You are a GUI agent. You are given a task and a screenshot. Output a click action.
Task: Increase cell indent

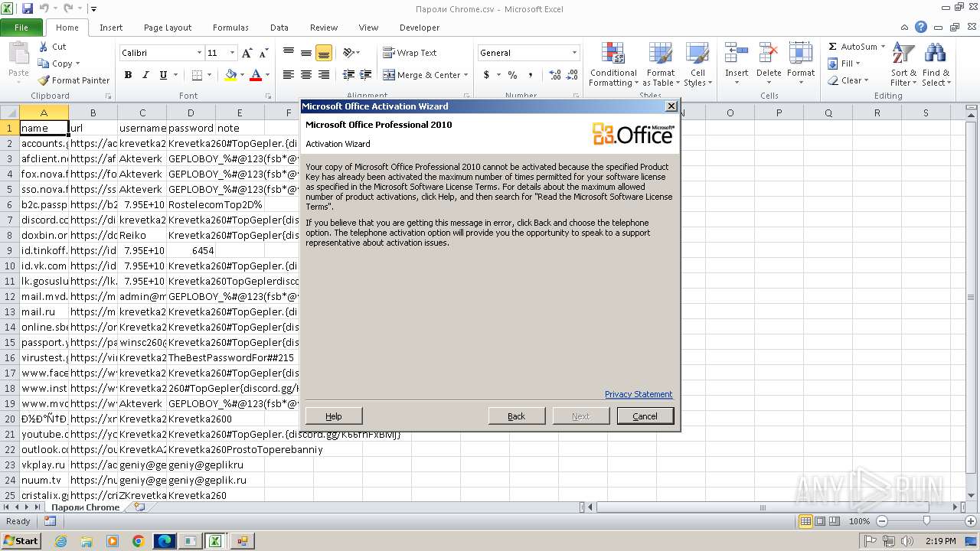tap(366, 75)
